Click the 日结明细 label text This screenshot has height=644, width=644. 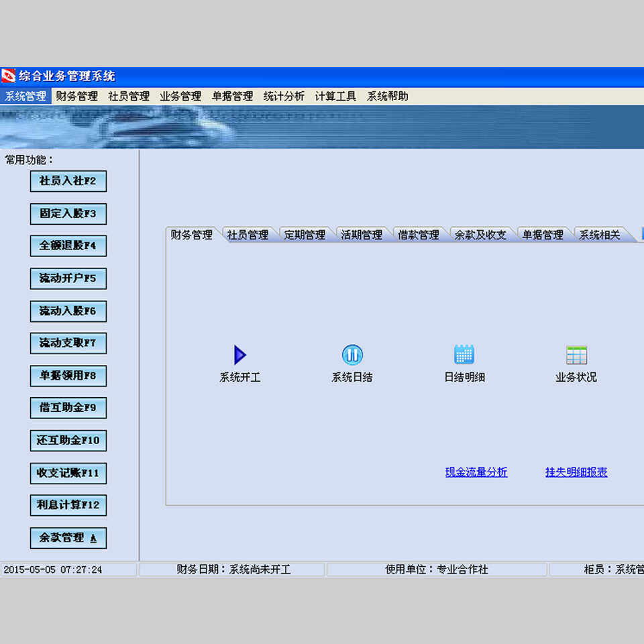pyautogui.click(x=464, y=378)
